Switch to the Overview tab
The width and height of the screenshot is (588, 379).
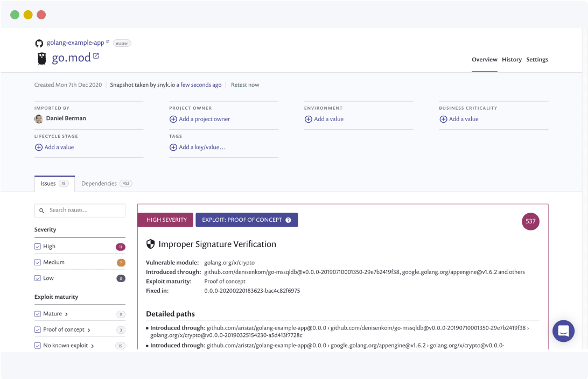tap(485, 60)
